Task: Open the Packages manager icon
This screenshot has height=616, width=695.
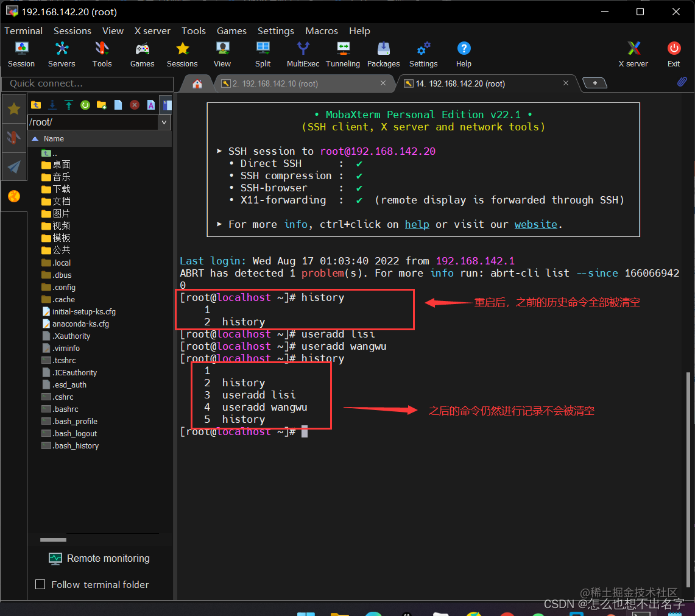Action: [383, 54]
